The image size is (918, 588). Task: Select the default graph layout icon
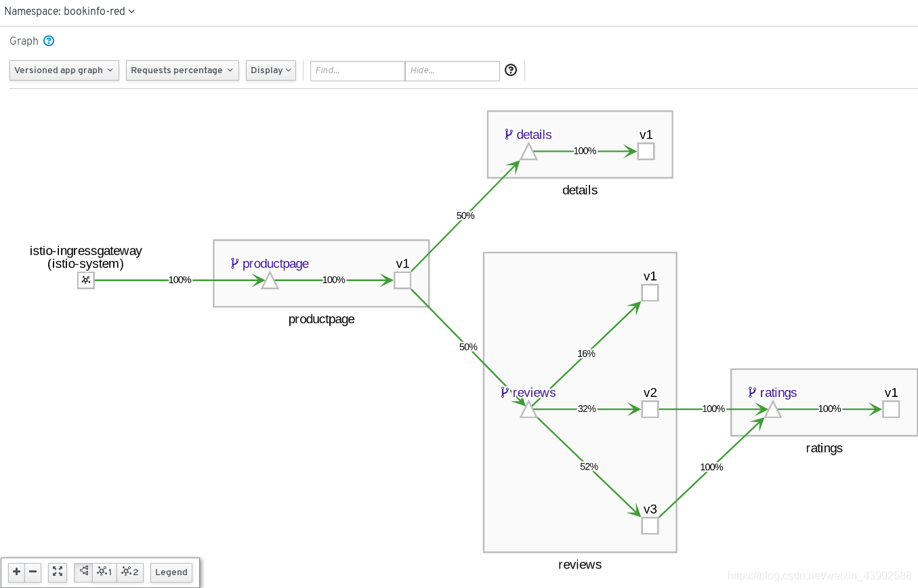tap(83, 572)
